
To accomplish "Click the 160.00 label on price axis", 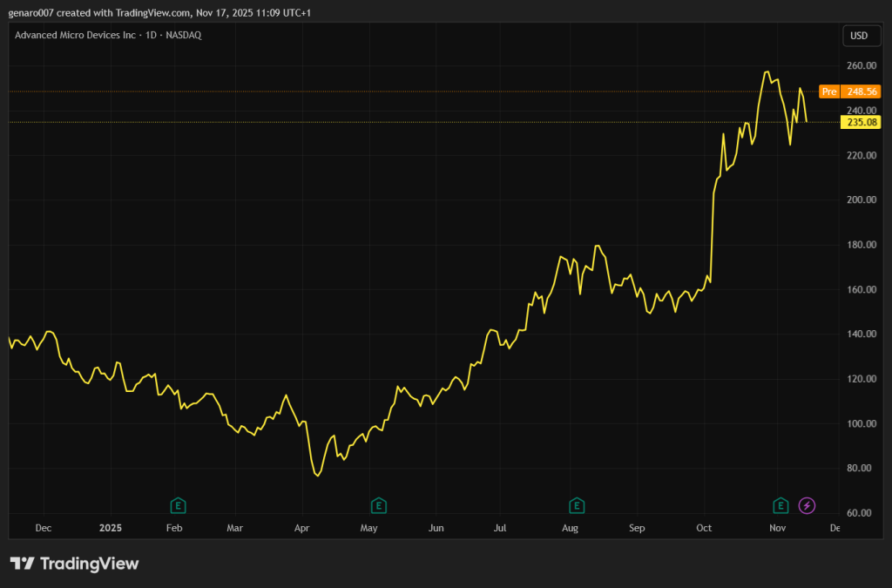I will 861,290.
